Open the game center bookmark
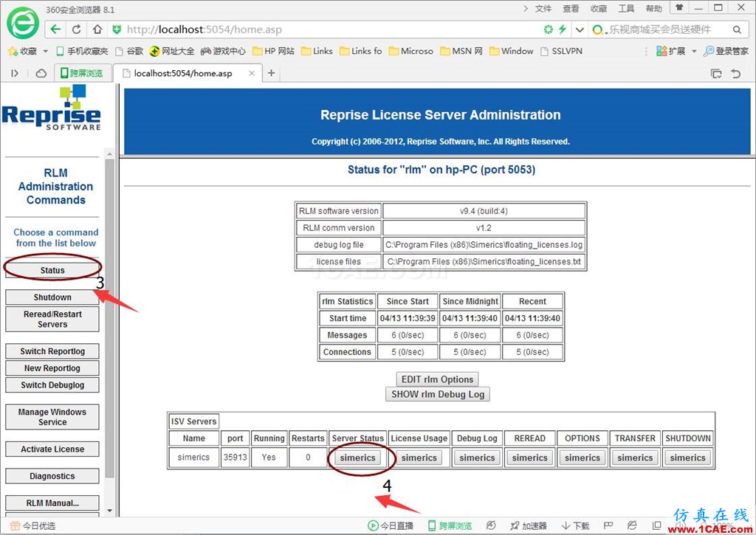Screen dimensions: 756x535 pos(223,51)
